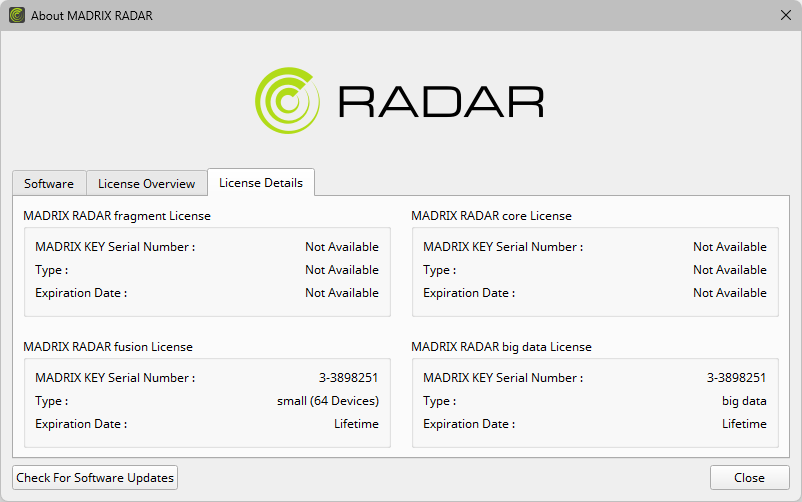
Task: Click big data License 'Expiration Date' label
Action: point(469,424)
